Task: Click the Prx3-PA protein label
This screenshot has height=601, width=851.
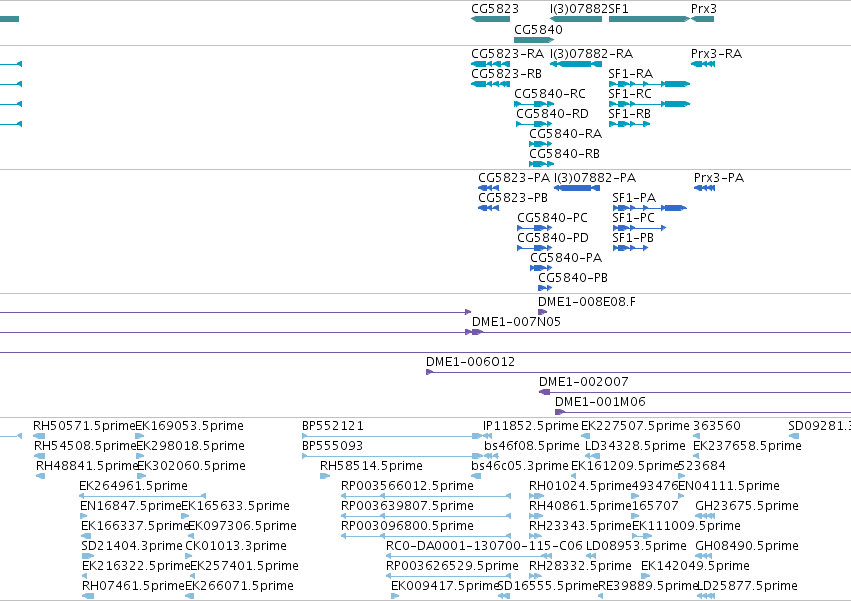Action: click(719, 178)
